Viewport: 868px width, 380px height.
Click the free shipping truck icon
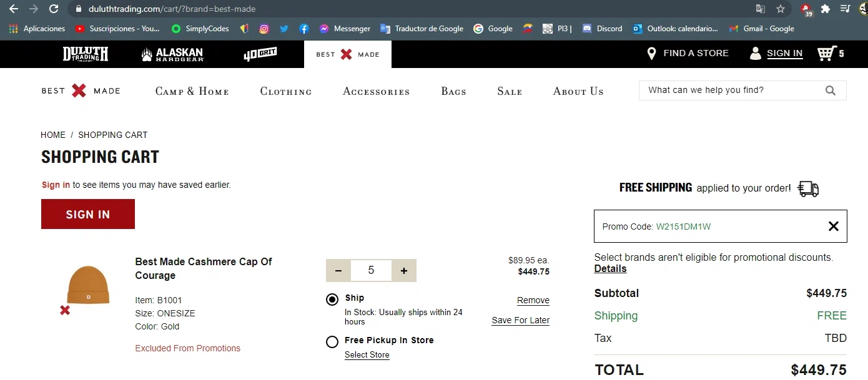tap(808, 188)
